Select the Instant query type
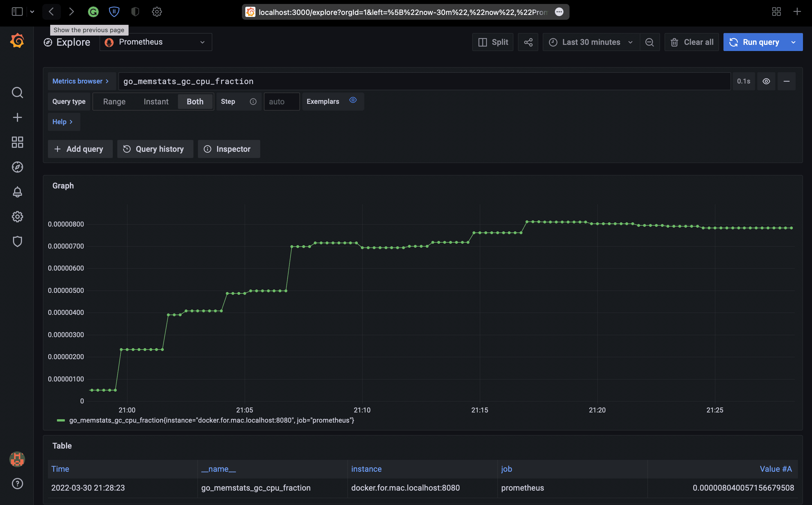Viewport: 812px width, 505px height. coord(156,102)
